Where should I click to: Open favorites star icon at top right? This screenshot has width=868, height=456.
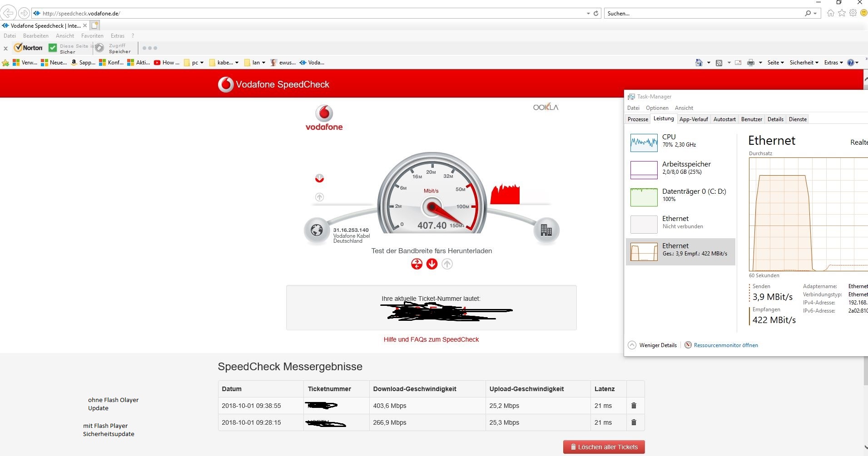coord(842,13)
